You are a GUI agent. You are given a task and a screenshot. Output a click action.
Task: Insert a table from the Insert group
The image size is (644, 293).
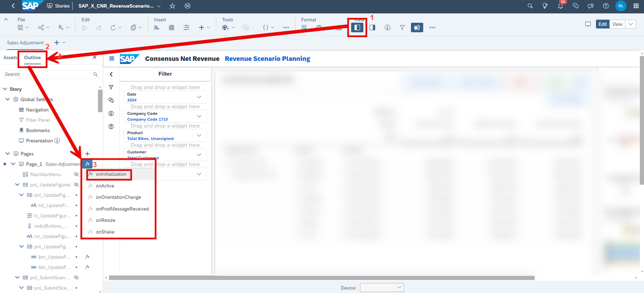point(171,27)
